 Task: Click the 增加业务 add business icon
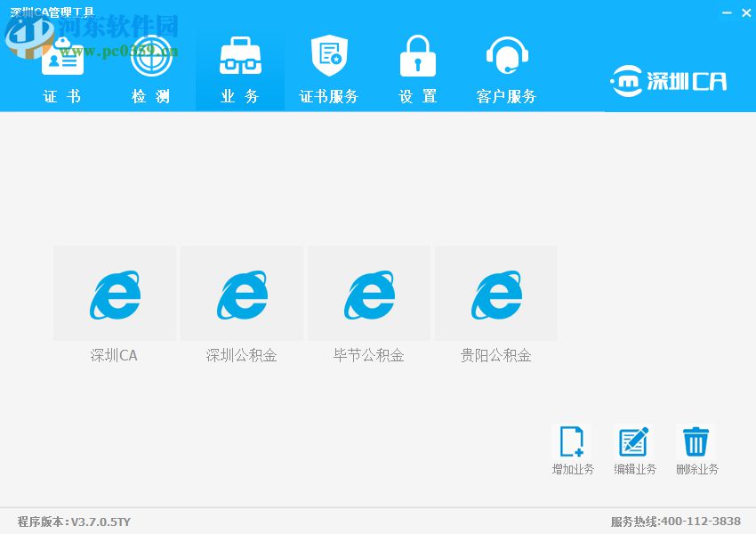click(572, 440)
